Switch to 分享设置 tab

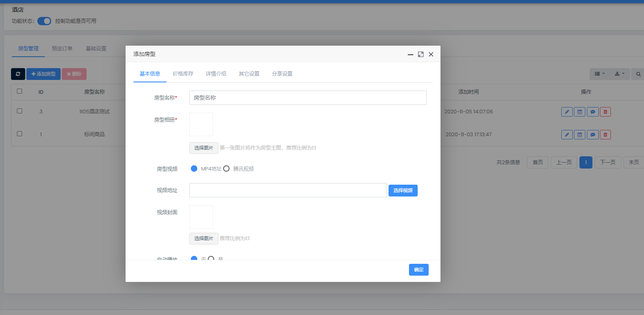click(282, 74)
